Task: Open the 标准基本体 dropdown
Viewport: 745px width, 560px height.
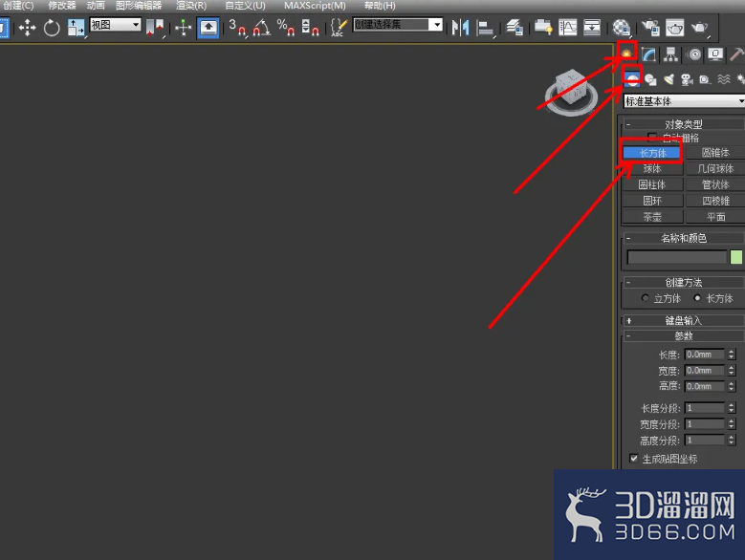Action: click(684, 100)
